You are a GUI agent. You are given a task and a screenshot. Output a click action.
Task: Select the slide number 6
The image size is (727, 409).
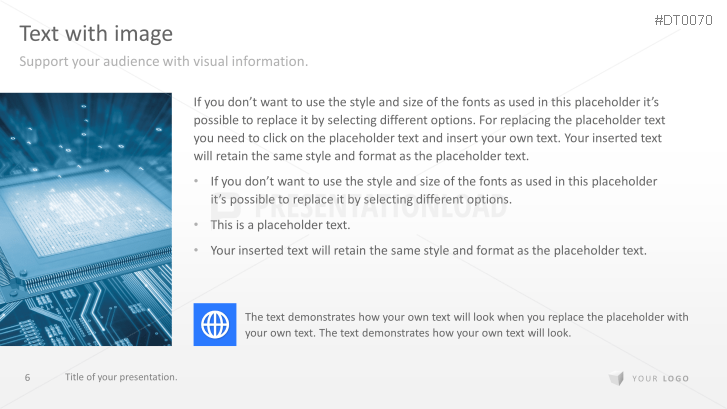27,377
